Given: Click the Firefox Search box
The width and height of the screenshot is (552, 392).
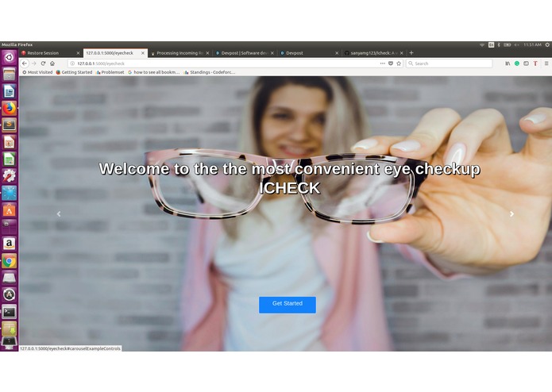Looking at the screenshot, I should click(x=450, y=63).
